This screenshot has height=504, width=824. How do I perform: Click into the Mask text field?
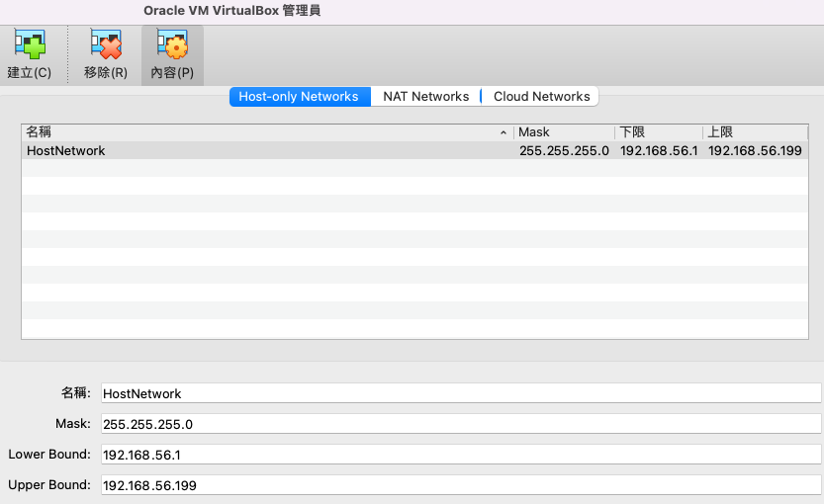(460, 424)
